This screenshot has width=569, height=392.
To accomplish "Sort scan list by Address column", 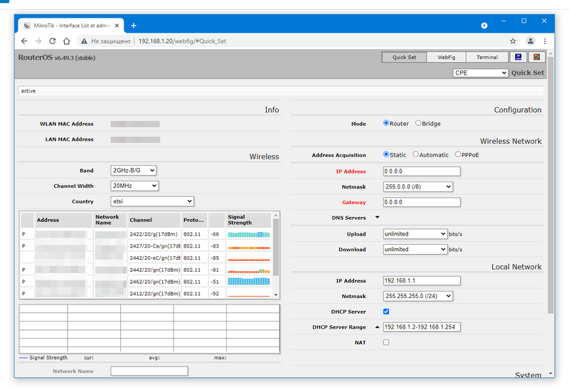I will coord(63,220).
